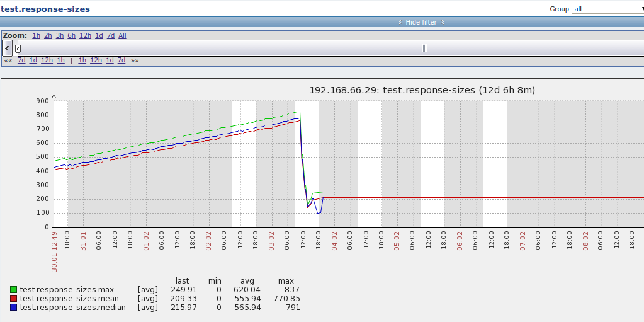Click the avg value '565.94'
Screen dimensions: 644x322
coord(247,308)
